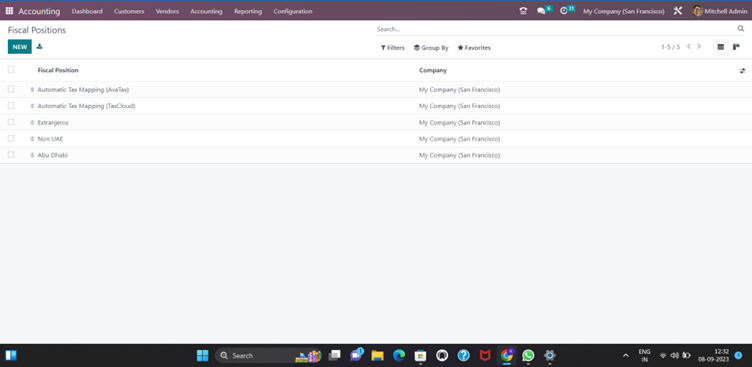Sort by Company column header

click(433, 71)
